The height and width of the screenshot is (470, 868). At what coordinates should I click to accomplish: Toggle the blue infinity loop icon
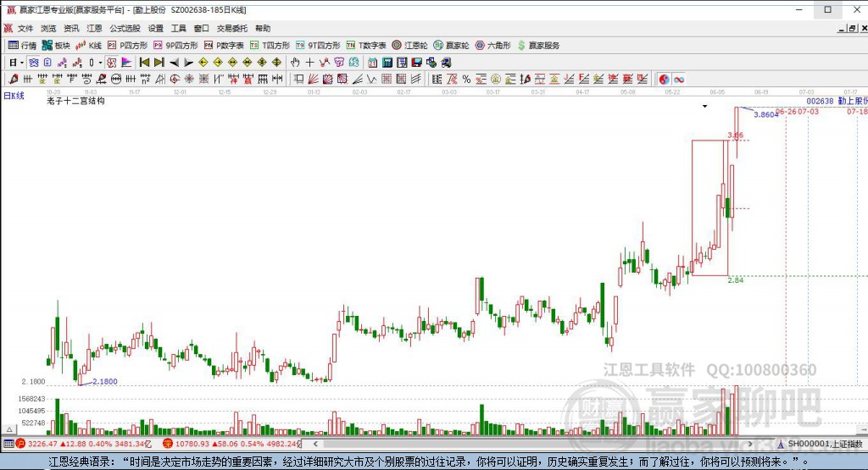(679, 79)
